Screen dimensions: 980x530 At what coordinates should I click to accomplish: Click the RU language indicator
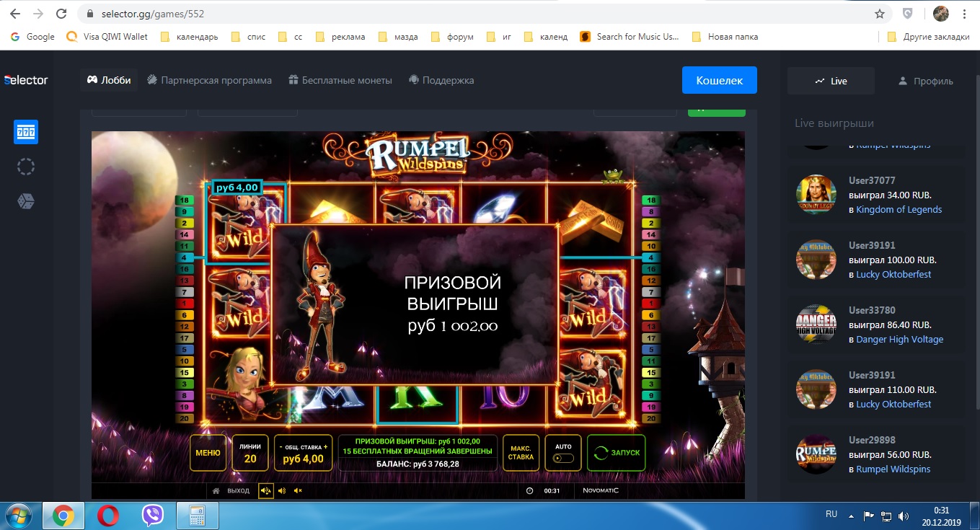(x=831, y=514)
